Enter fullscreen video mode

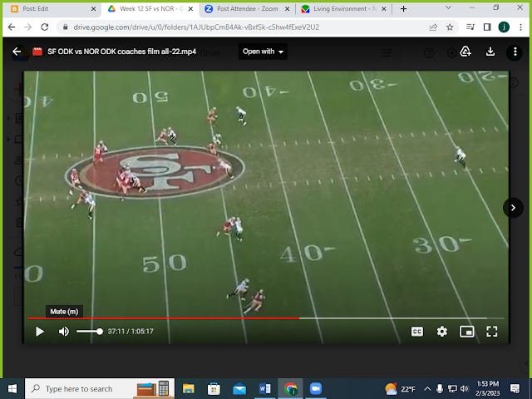pos(491,332)
